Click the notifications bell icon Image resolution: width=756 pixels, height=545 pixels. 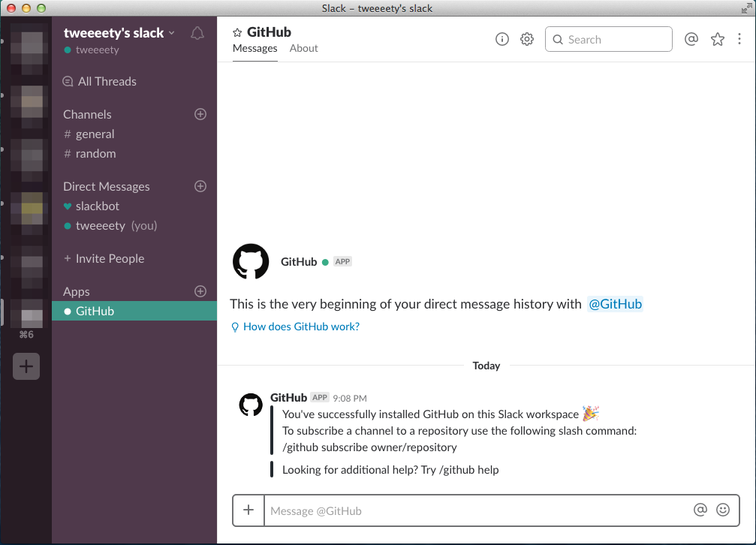click(197, 33)
